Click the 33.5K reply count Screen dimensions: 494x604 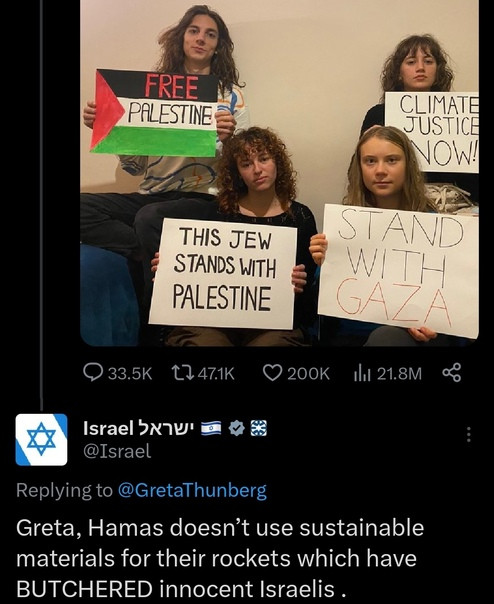coord(130,374)
